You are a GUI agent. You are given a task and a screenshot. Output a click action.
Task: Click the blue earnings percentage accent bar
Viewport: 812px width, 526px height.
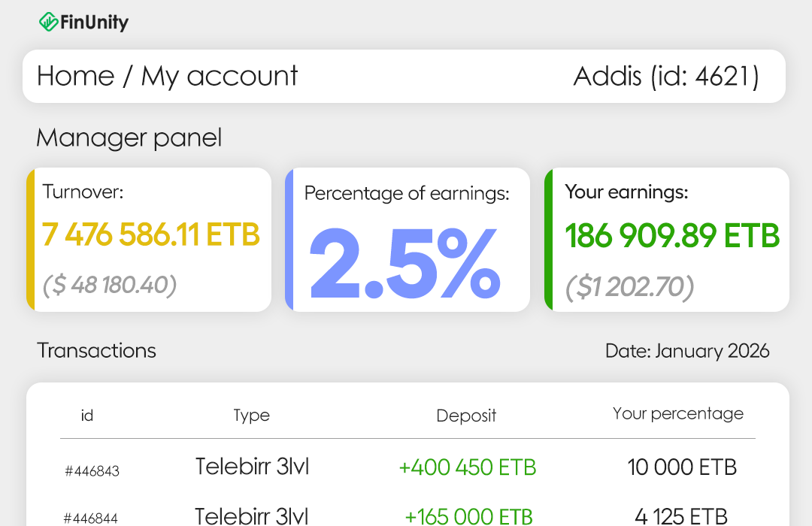(289, 240)
